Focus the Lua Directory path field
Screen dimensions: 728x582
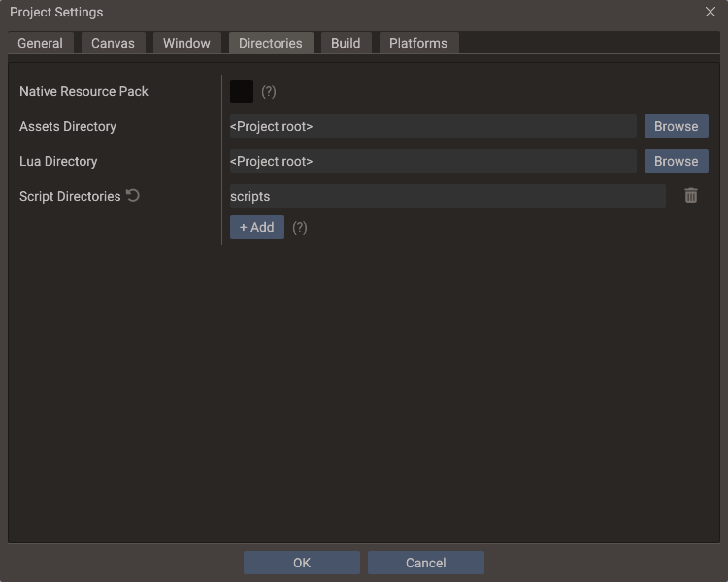(433, 161)
